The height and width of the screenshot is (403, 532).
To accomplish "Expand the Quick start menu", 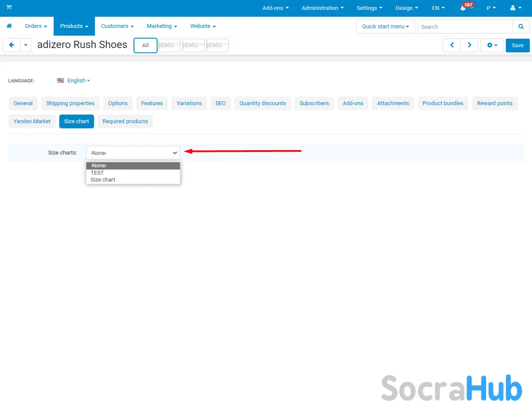I will pyautogui.click(x=385, y=27).
